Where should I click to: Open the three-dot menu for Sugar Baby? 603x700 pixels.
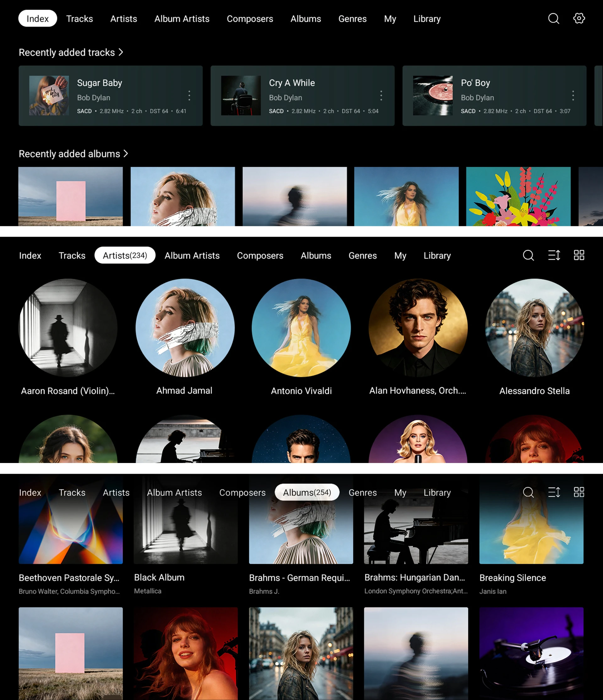(x=189, y=96)
